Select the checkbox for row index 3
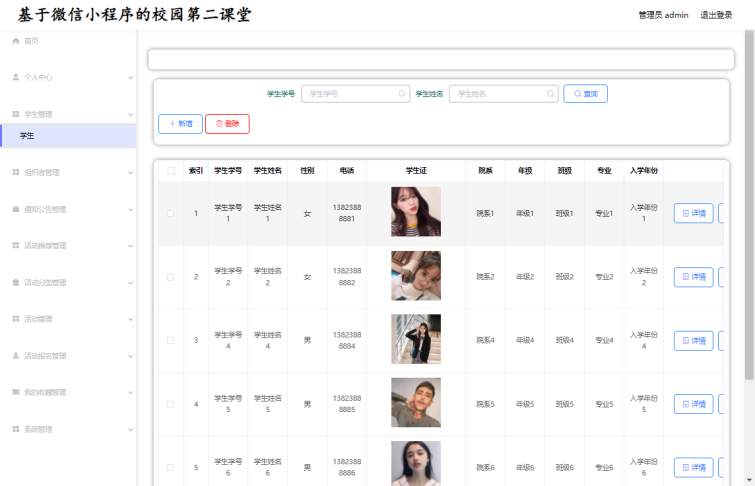 [170, 341]
